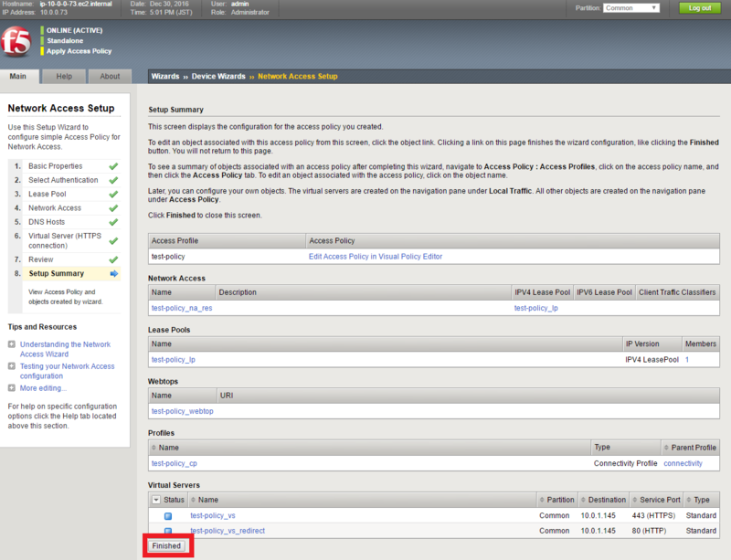731x560 pixels.
Task: Expand the More editing tip
Action: pos(12,387)
